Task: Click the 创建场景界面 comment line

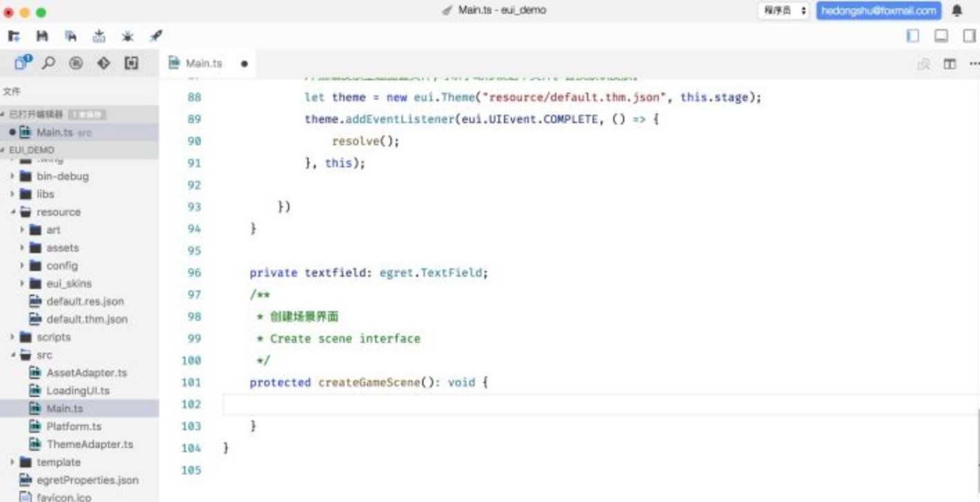Action: coord(298,317)
